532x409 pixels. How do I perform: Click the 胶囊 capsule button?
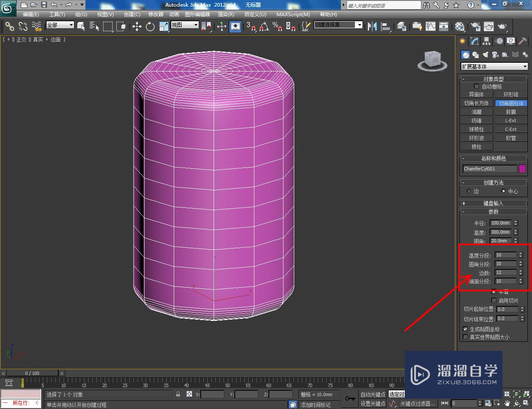pyautogui.click(x=511, y=112)
